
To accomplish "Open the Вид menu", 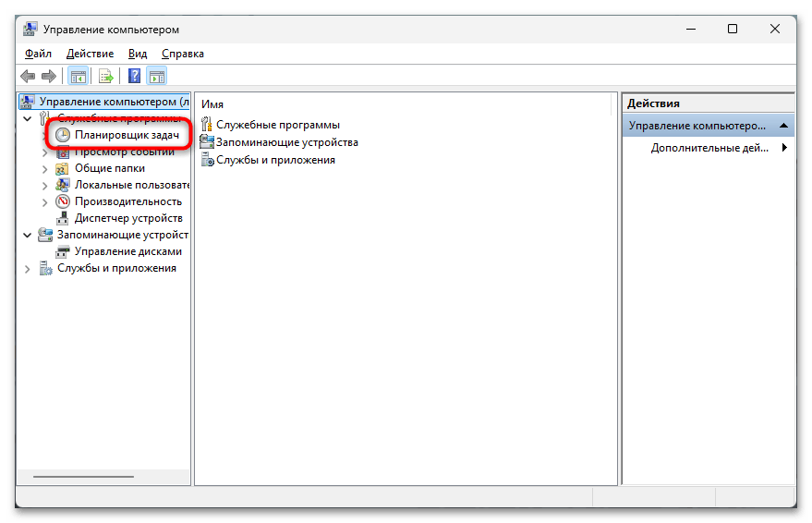I will click(138, 54).
